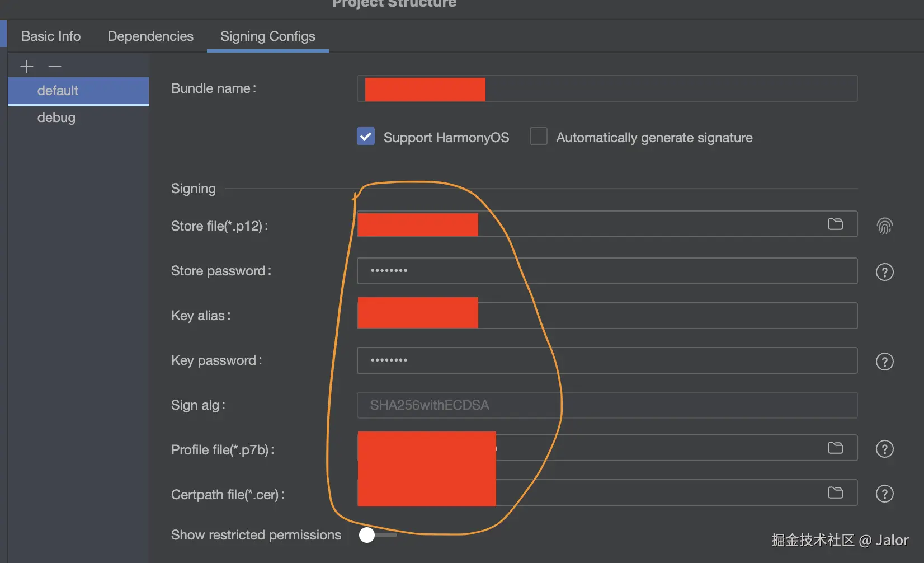Open help for Store password

(884, 272)
